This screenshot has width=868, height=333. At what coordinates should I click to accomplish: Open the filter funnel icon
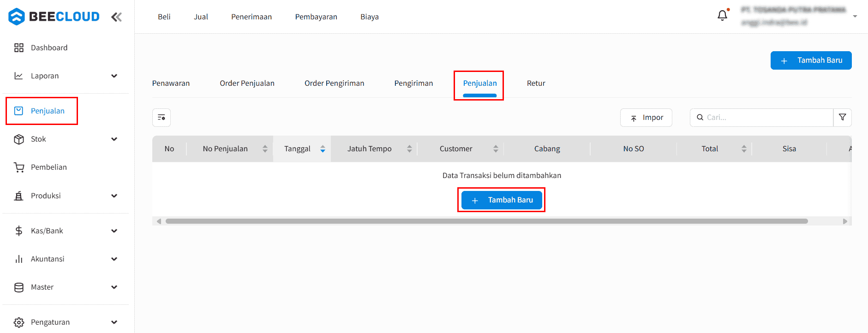point(842,118)
